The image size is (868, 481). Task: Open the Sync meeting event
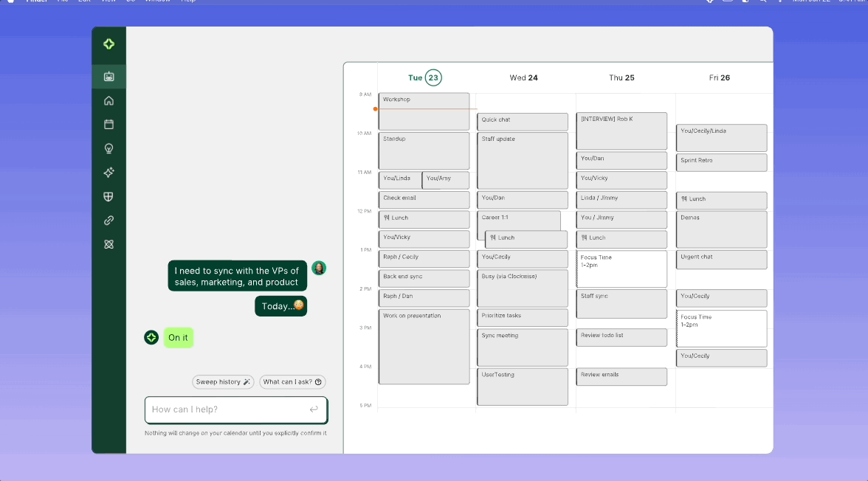(523, 347)
